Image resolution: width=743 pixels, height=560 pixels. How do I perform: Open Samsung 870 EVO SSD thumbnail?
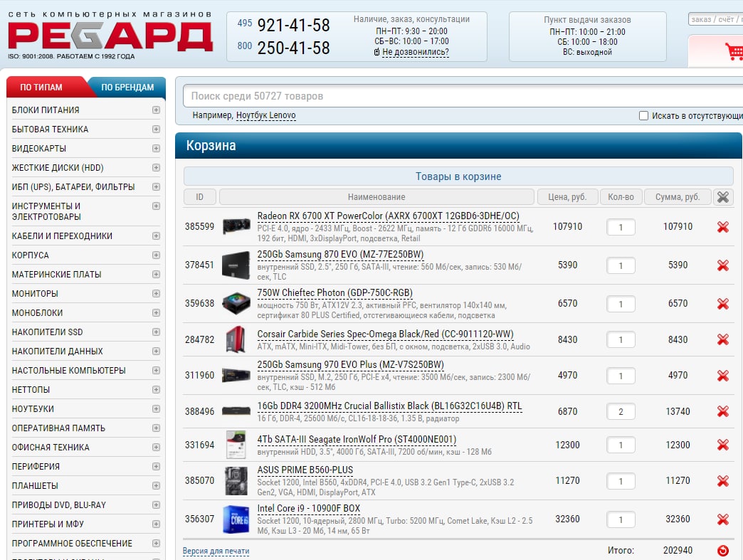(x=236, y=265)
